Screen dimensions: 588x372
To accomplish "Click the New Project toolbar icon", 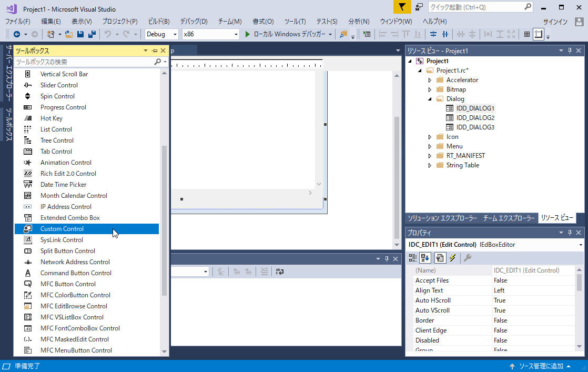I will [50, 34].
